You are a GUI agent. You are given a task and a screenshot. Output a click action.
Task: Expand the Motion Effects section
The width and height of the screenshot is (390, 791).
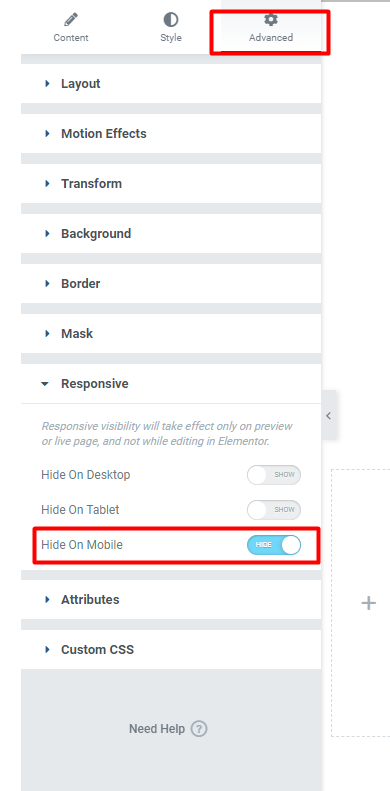click(171, 134)
